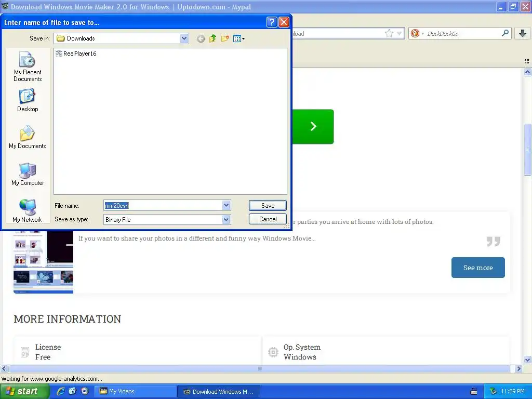Create new folder icon in dialog
This screenshot has height=399, width=532.
[x=224, y=38]
